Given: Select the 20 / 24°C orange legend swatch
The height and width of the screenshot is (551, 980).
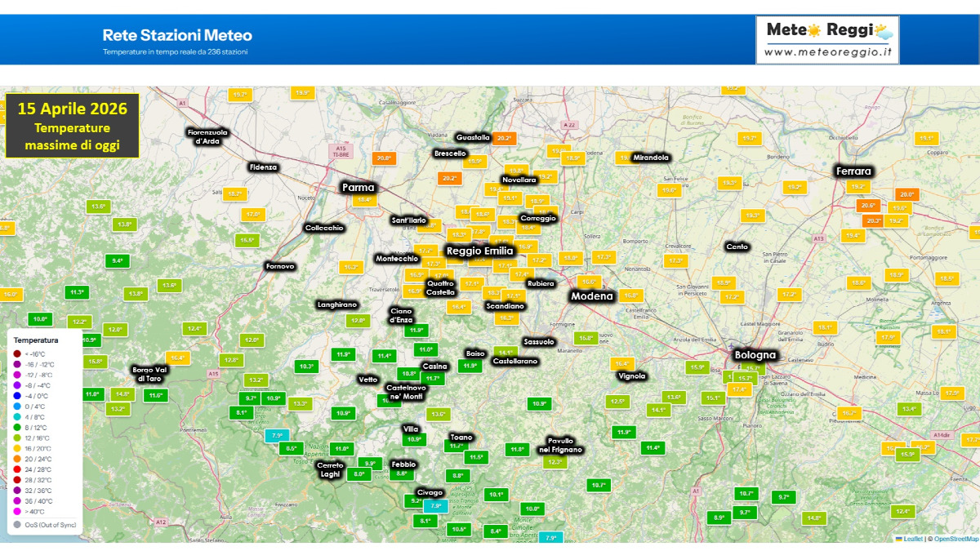Looking at the screenshot, I should coord(17,459).
